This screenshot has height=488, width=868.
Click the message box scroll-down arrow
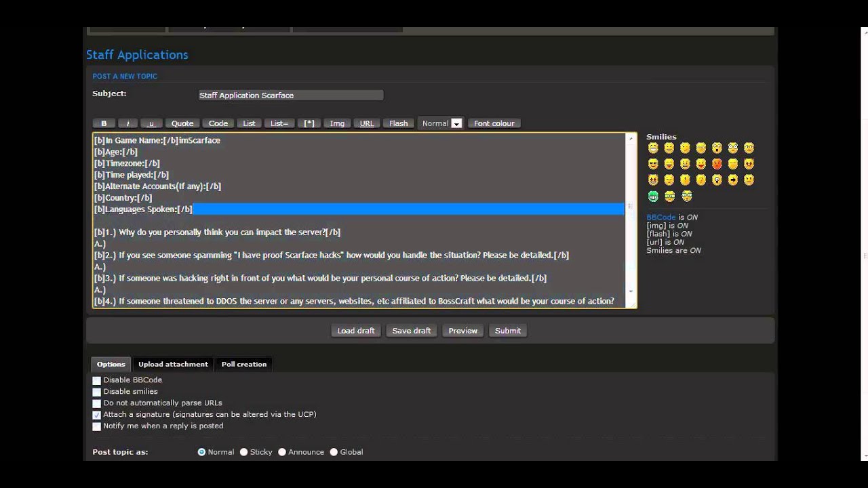pyautogui.click(x=631, y=291)
